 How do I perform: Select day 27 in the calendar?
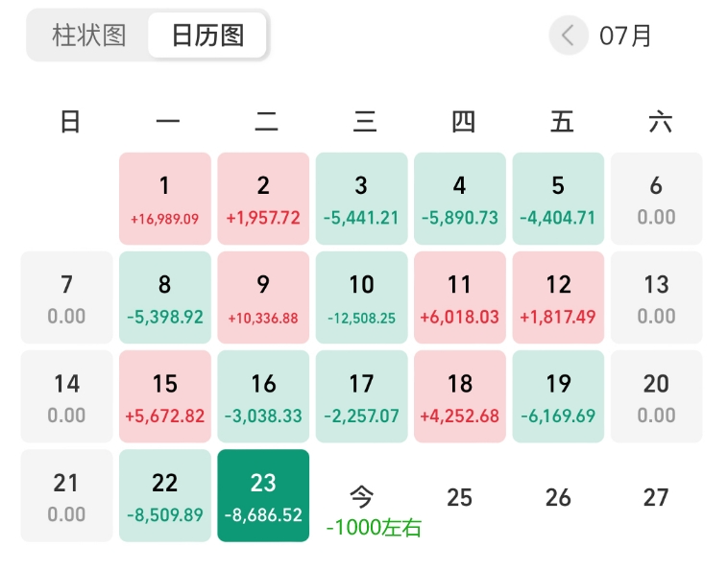pos(657,497)
